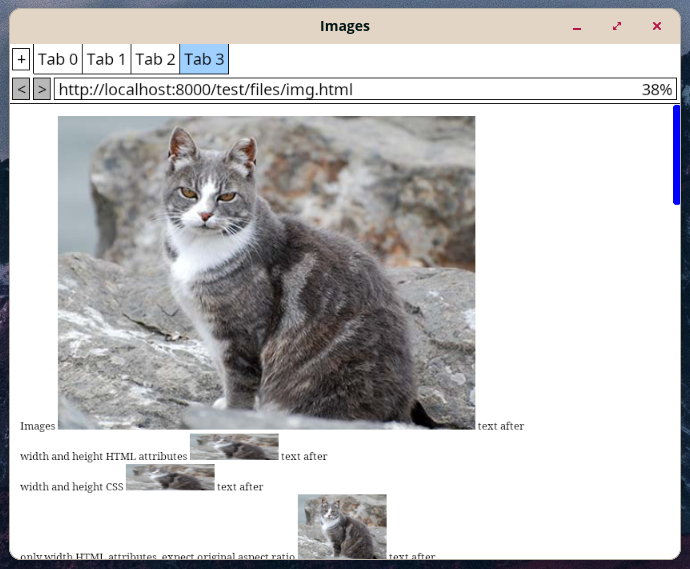The width and height of the screenshot is (690, 569).
Task: Click 'width and height CSS' text
Action: click(72, 487)
